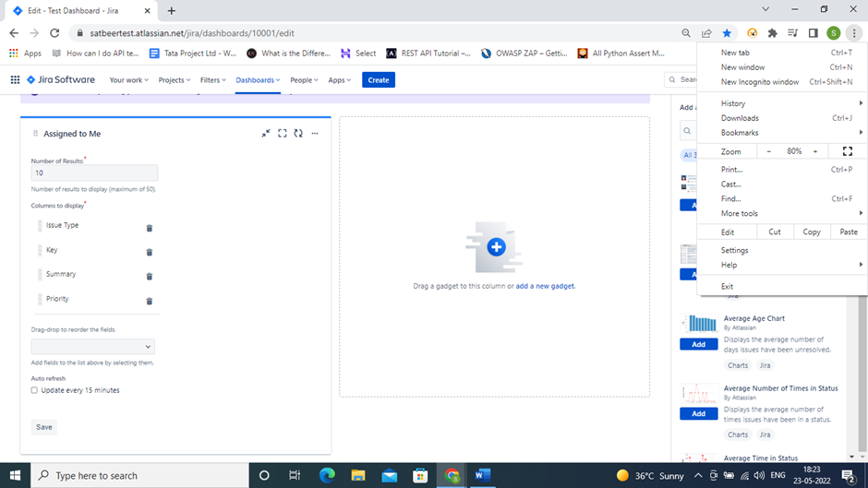
Task: Remove the Priority column using its trash icon
Action: click(150, 301)
